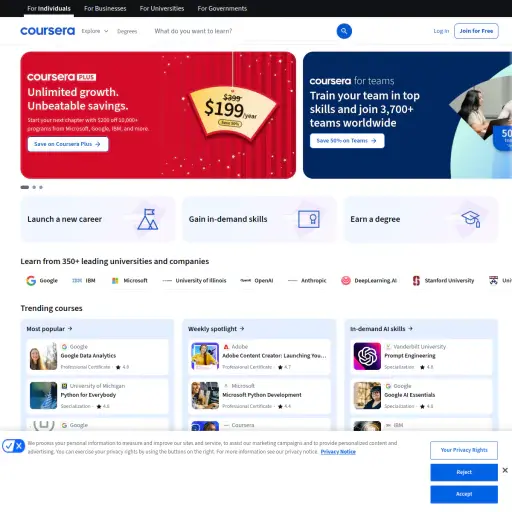This screenshot has height=512, width=512.
Task: Open the Google AI Essentials course title
Action: pyautogui.click(x=410, y=395)
